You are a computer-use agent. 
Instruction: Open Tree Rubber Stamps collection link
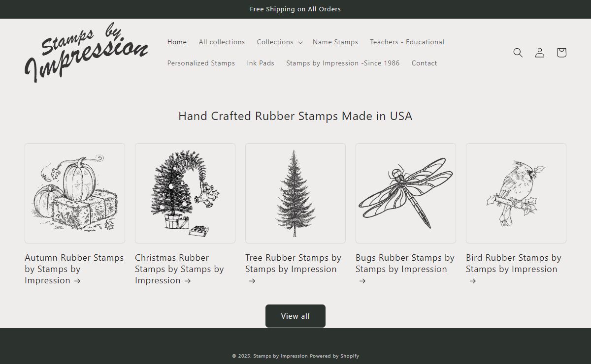coord(294,269)
